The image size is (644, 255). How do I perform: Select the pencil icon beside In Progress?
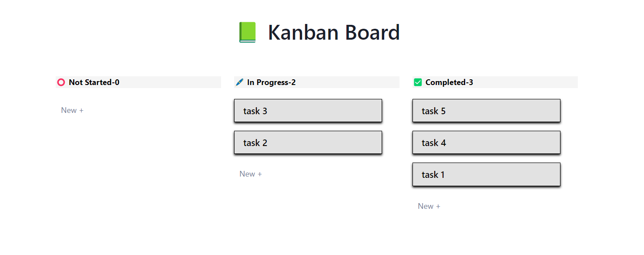pyautogui.click(x=239, y=82)
